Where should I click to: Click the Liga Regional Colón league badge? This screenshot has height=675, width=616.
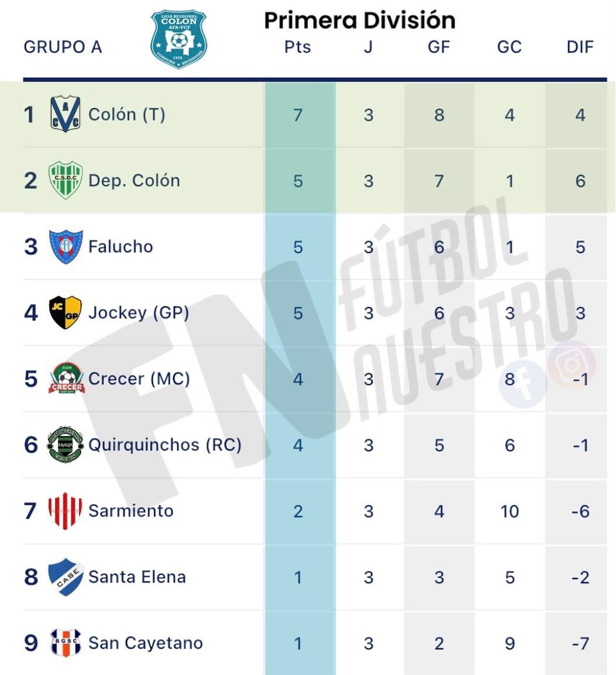pyautogui.click(x=178, y=39)
